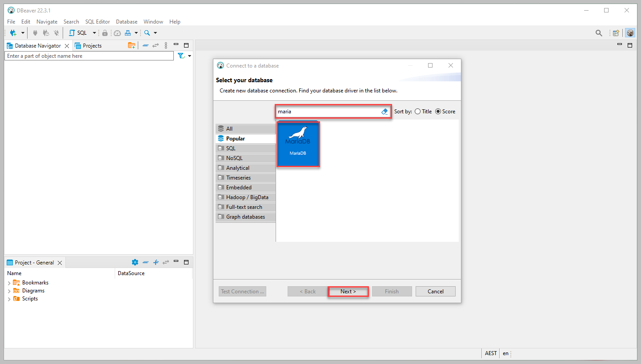Open the Database menu
This screenshot has width=641, height=364.
click(x=127, y=22)
